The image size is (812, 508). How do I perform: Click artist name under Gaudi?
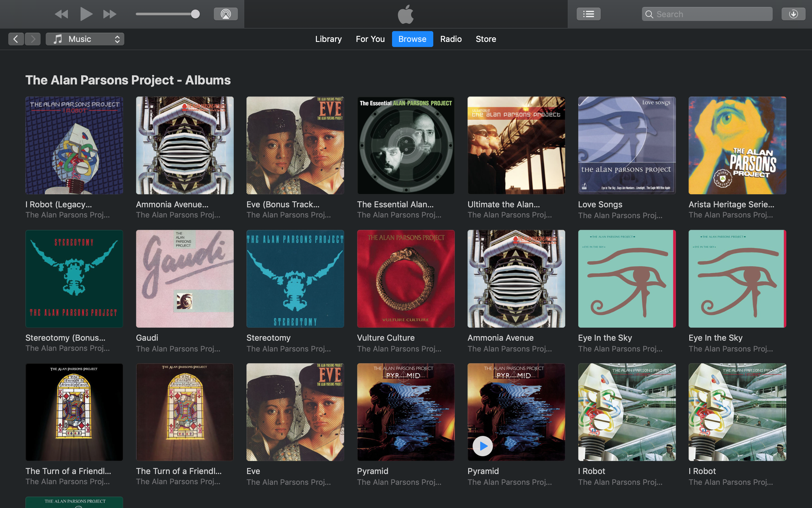point(178,349)
